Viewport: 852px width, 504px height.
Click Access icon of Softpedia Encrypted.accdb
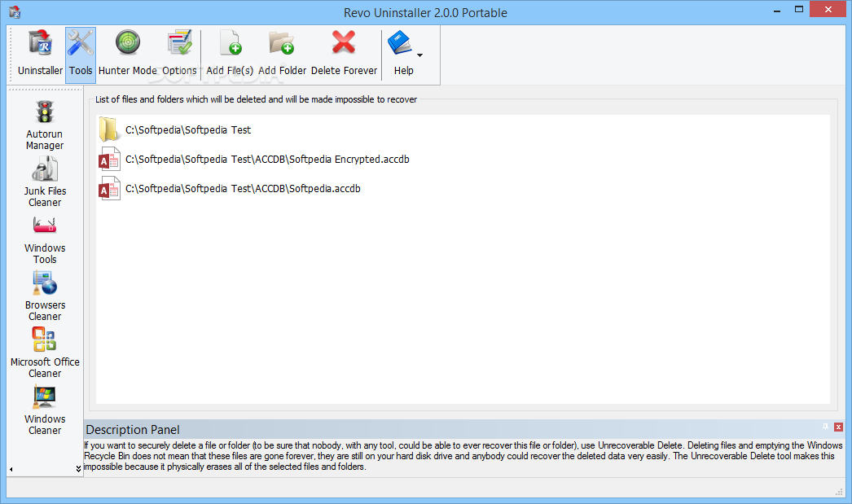108,159
